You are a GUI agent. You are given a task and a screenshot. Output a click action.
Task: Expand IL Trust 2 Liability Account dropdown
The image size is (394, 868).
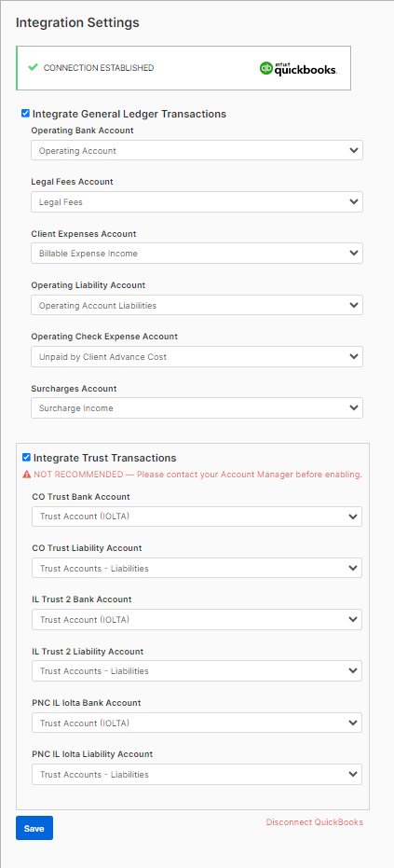(x=197, y=671)
